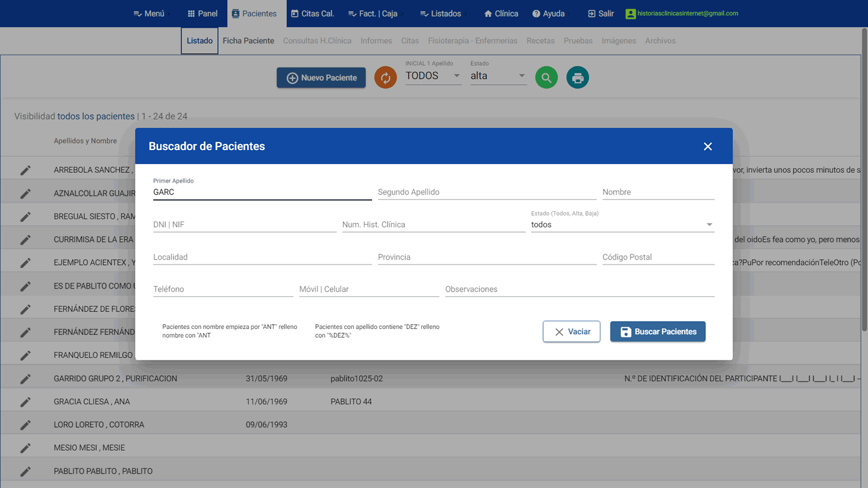
Task: Click the Segundo Apellido input field
Action: point(486,192)
